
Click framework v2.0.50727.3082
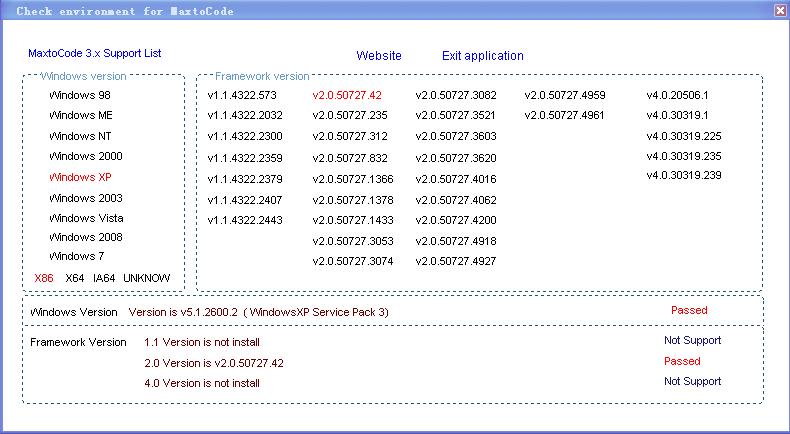[x=456, y=95]
